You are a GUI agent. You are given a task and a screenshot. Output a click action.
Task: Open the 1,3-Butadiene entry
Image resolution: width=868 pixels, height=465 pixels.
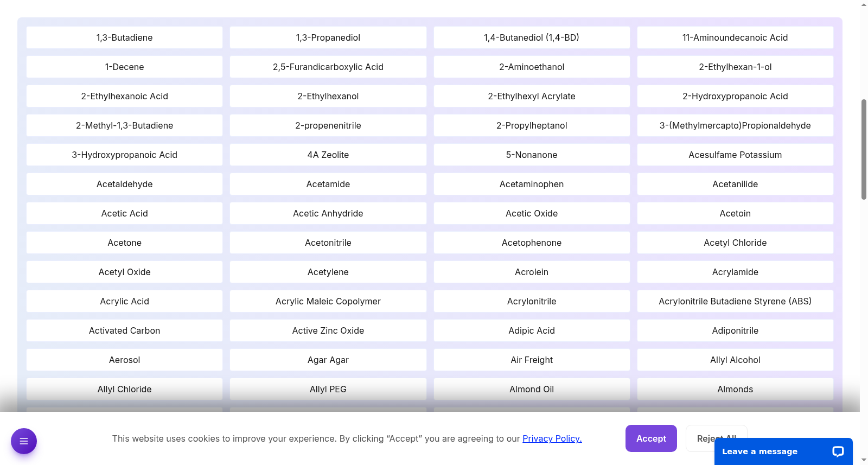(124, 37)
